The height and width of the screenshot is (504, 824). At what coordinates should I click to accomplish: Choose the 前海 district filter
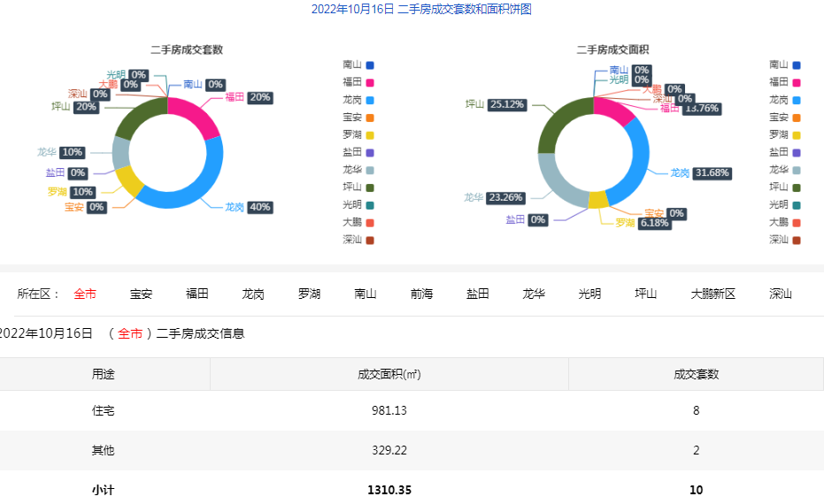(x=421, y=294)
